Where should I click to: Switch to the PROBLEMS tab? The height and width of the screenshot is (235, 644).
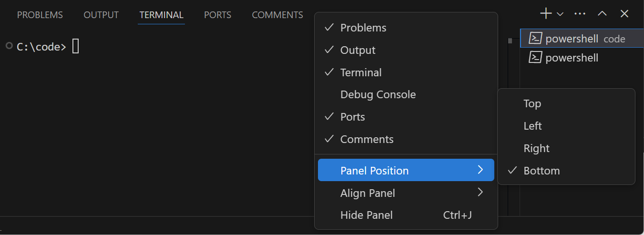click(x=40, y=15)
